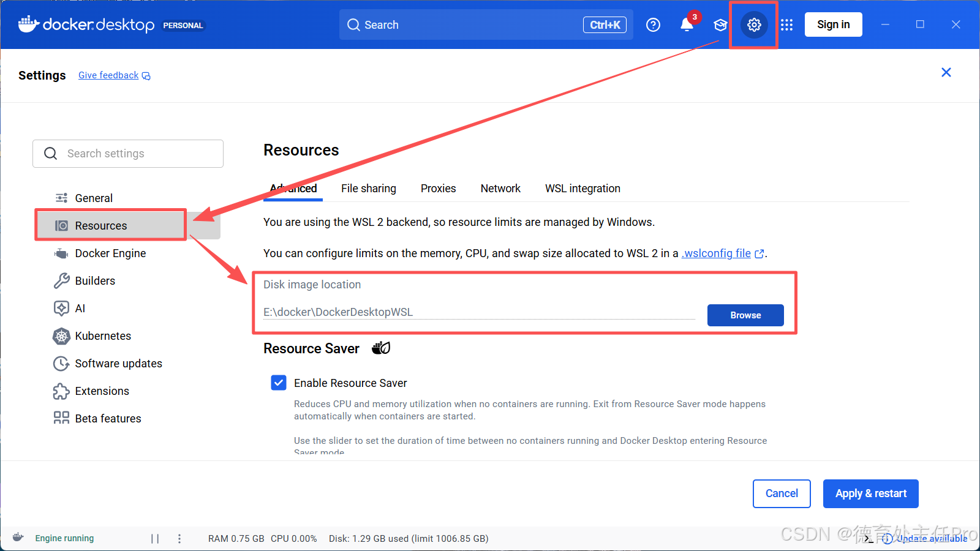This screenshot has width=980, height=551.
Task: Click the Search settings input
Action: coord(128,153)
